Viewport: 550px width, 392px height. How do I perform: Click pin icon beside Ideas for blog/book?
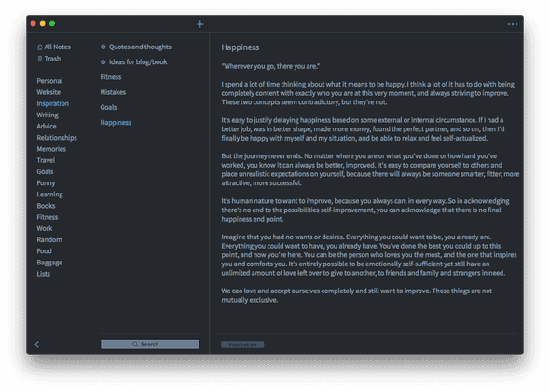[x=103, y=62]
